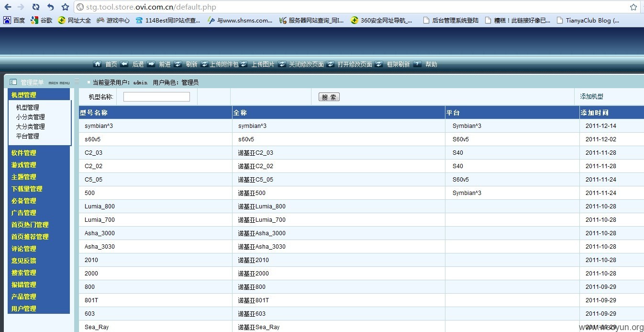The image size is (644, 332).
Task: Expand 游戏管理 menu section
Action: pyautogui.click(x=39, y=165)
